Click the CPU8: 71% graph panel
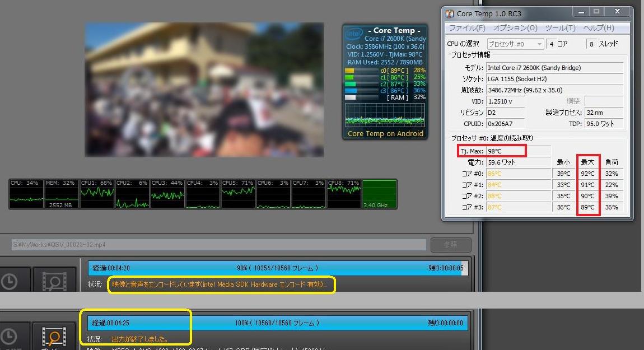Viewport: 644px width, 350px height. (x=344, y=194)
